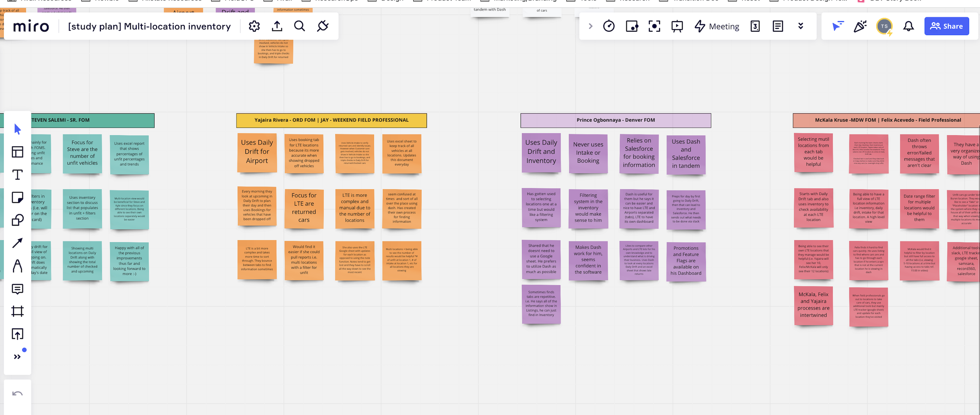Click the Undo arrow

tap(18, 393)
